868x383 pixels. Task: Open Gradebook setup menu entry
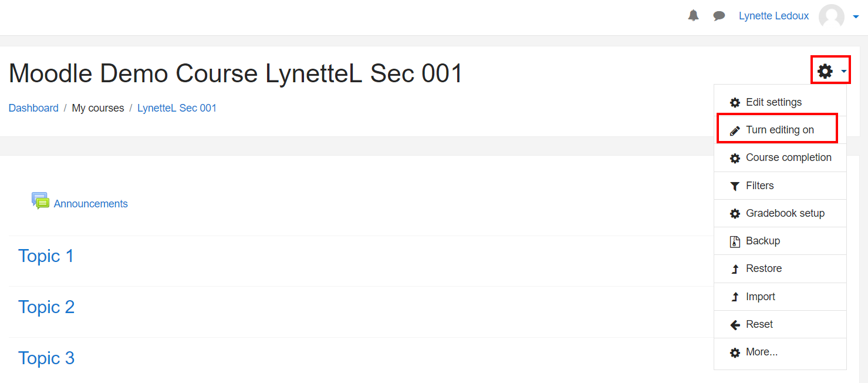click(785, 213)
